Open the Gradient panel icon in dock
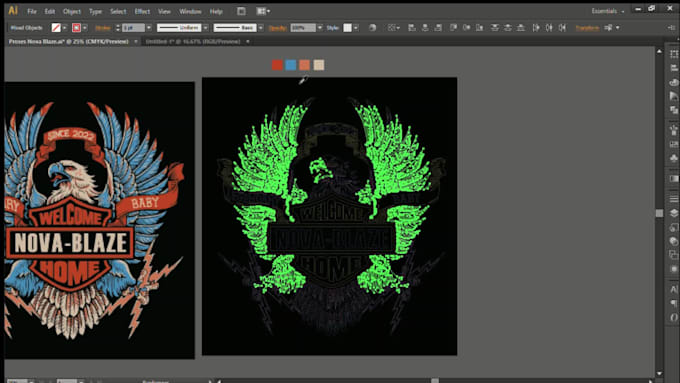The image size is (680, 383). coord(673,179)
